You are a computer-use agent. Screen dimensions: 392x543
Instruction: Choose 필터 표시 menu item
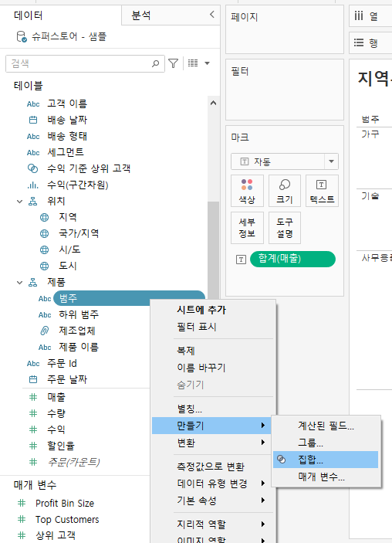tap(197, 327)
